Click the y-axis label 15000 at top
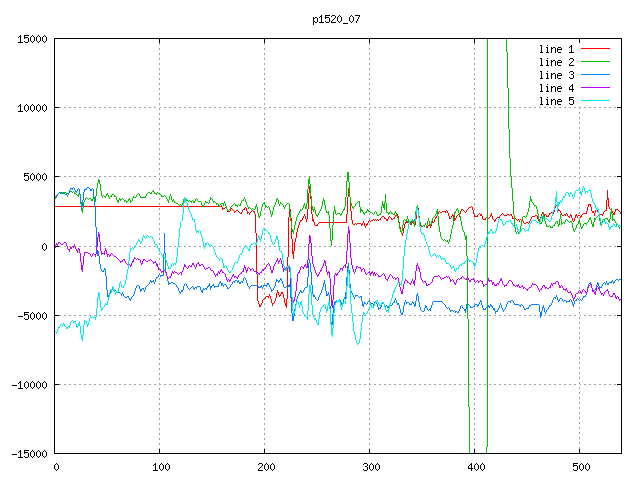This screenshot has height=480, width=640. pyautogui.click(x=32, y=39)
